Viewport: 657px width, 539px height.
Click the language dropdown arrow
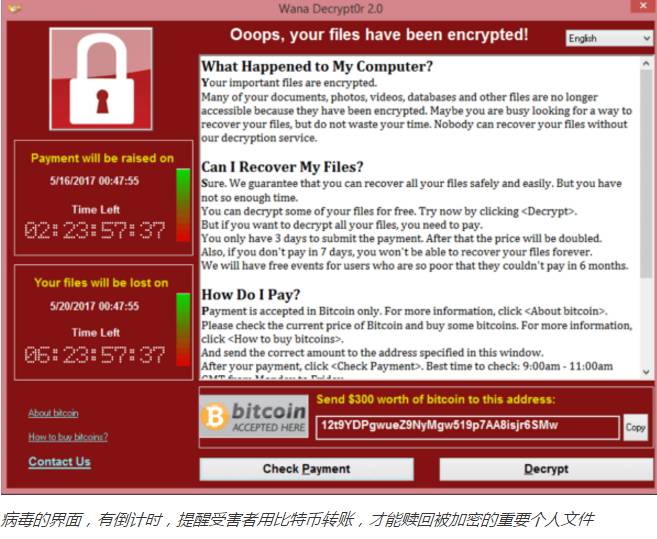point(647,38)
